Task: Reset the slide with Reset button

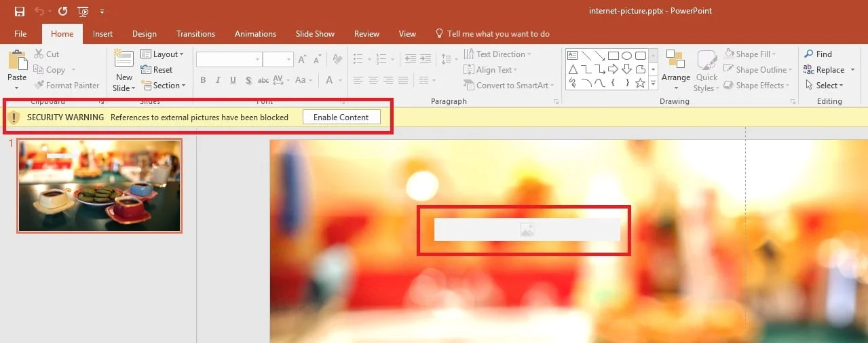Action: (x=157, y=70)
